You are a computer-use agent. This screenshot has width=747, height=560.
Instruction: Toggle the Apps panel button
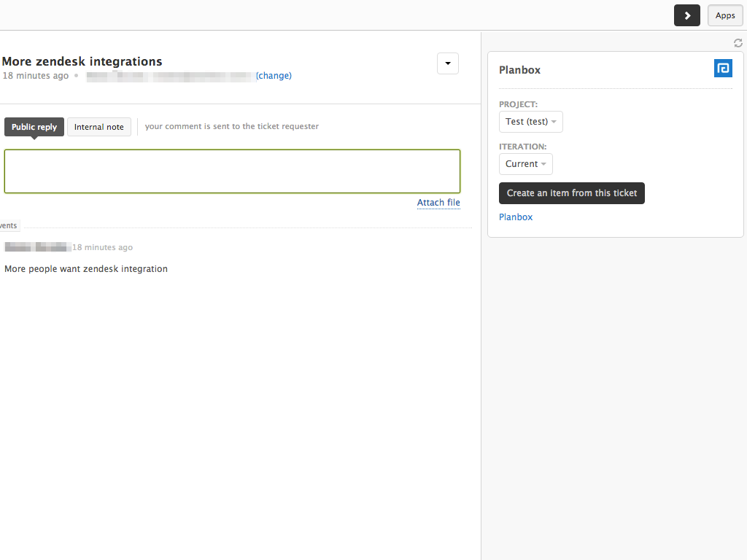pyautogui.click(x=725, y=15)
